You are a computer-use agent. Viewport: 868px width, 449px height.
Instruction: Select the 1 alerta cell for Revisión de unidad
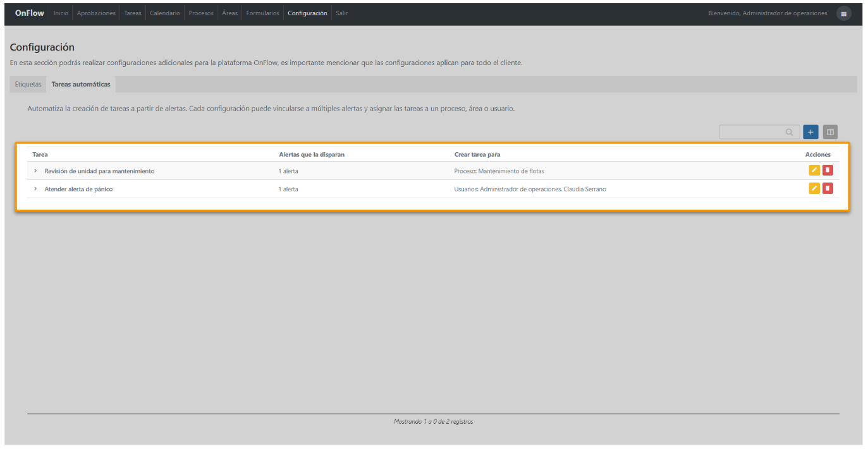click(288, 171)
